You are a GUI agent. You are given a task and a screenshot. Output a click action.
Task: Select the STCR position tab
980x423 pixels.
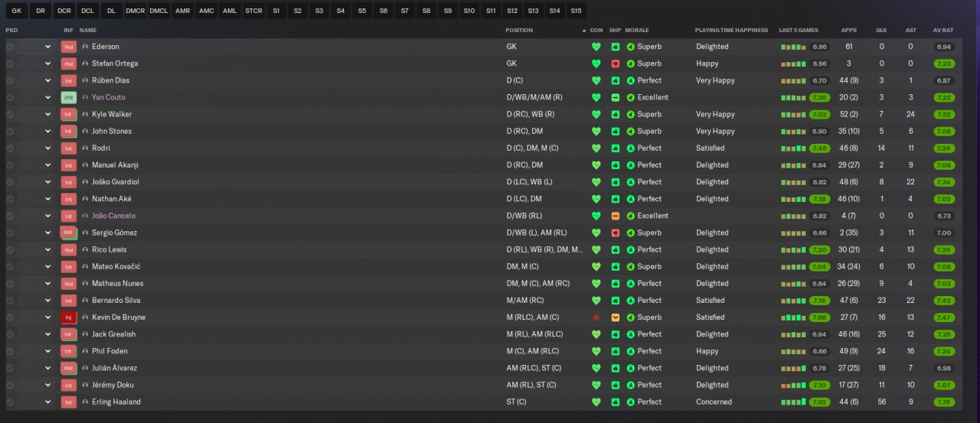coord(253,11)
